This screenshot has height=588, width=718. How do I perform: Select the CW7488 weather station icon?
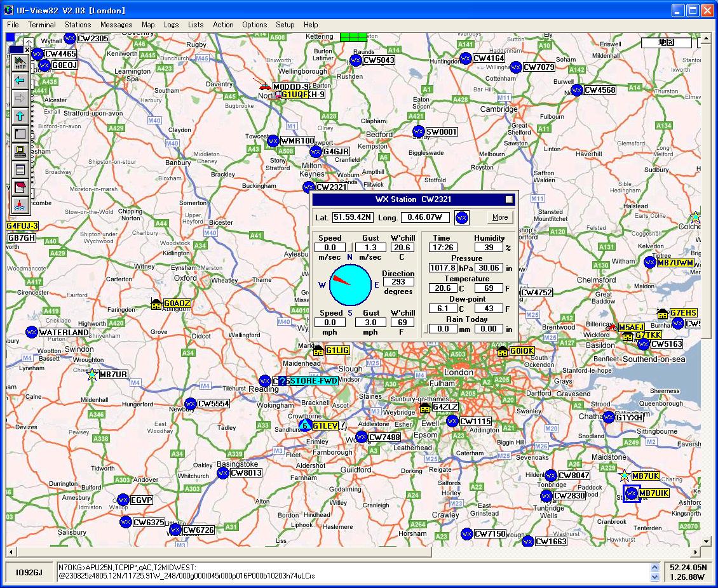[362, 437]
